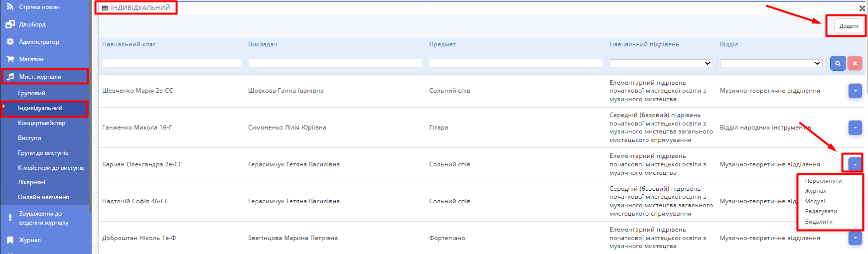868x254 pixels.
Task: Click teacher Симоненко Лілія Юріївна
Action: (x=287, y=127)
